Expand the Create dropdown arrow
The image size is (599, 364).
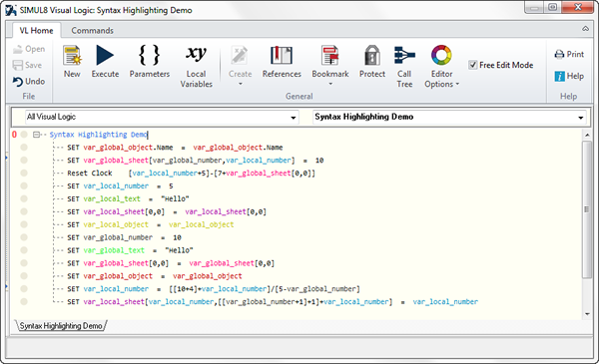241,84
